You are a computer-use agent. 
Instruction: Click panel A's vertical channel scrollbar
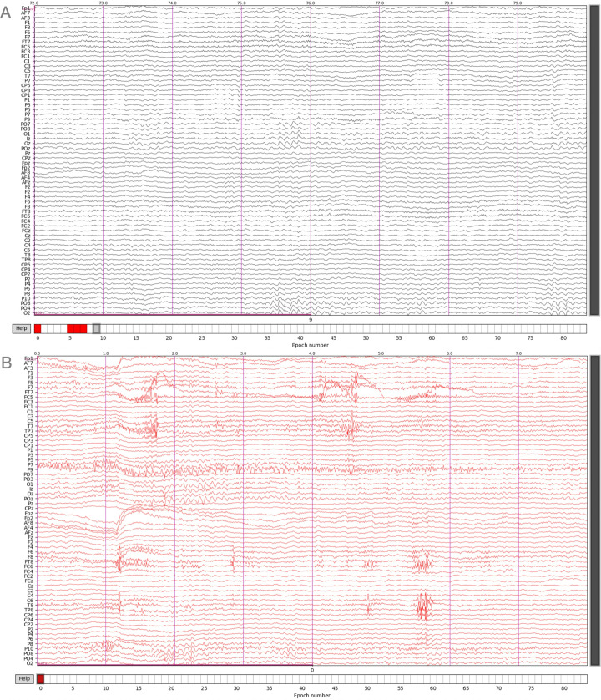594,160
